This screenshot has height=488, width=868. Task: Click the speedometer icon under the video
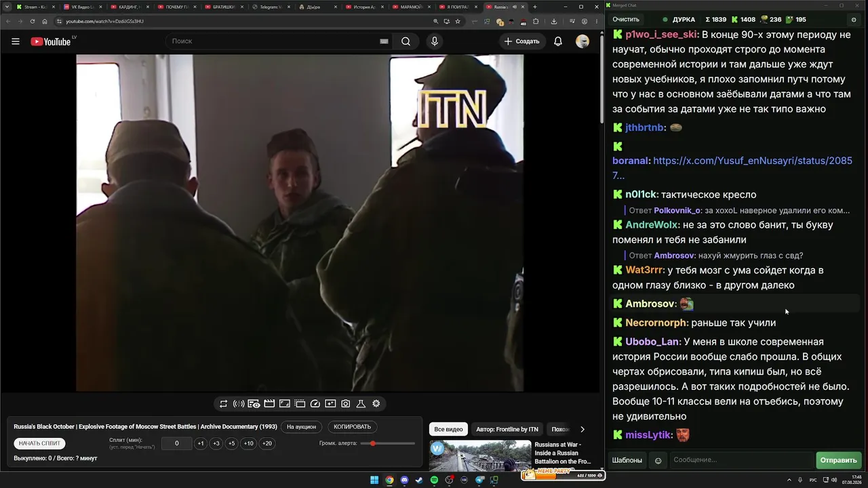(x=315, y=404)
